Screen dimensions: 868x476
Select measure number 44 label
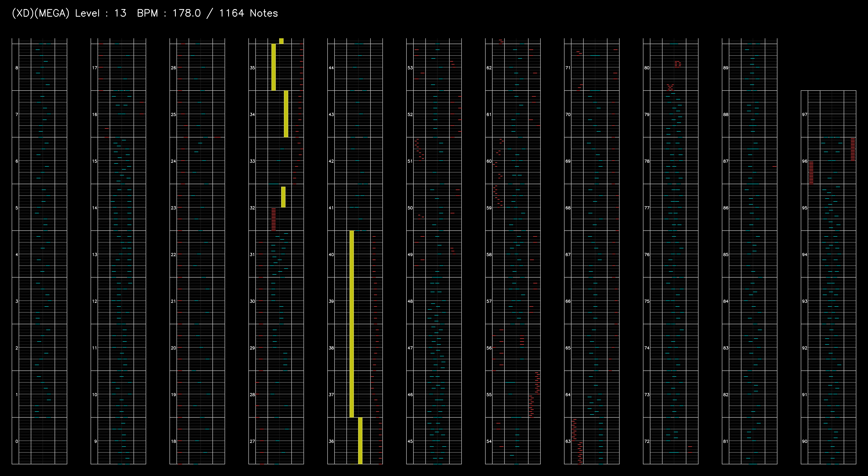coord(331,68)
